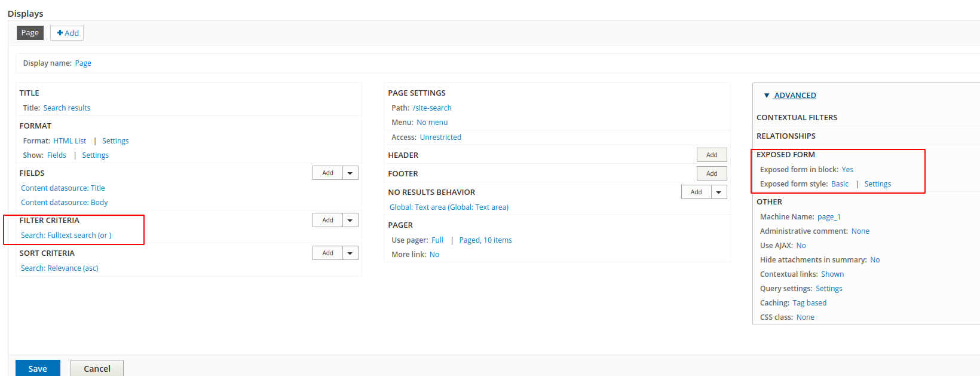
Task: Open the Search results title link
Action: 67,108
